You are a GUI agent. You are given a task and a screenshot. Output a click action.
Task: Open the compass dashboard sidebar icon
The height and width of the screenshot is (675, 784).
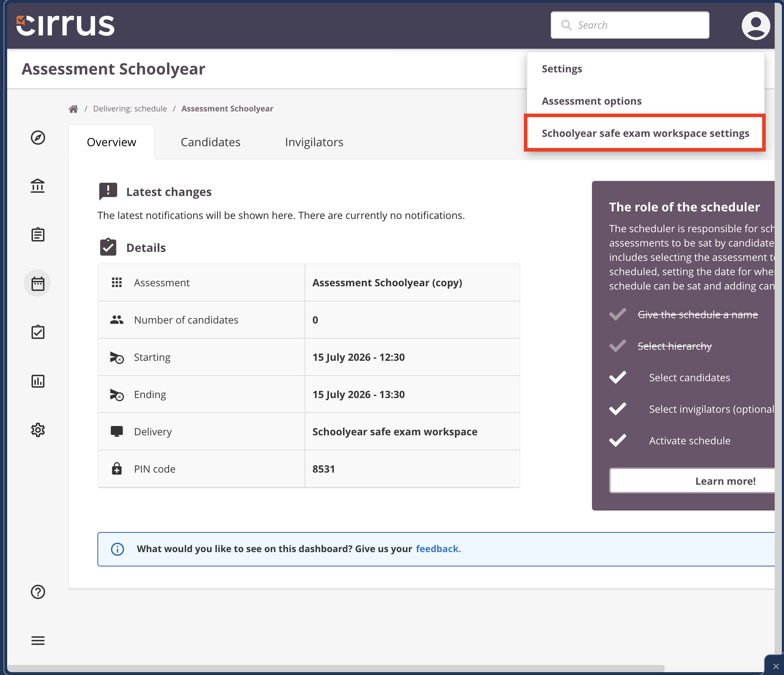(x=38, y=137)
